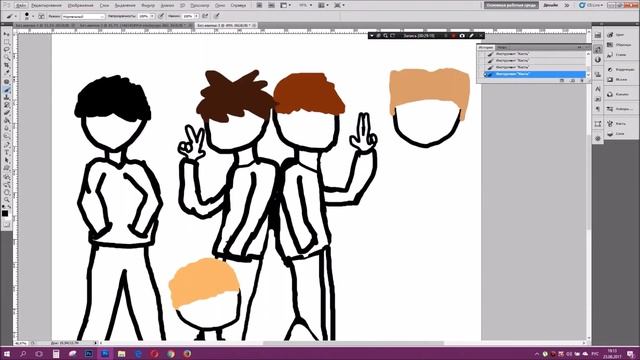Select the Blur tool
This screenshot has height=360, width=640.
pos(6,129)
